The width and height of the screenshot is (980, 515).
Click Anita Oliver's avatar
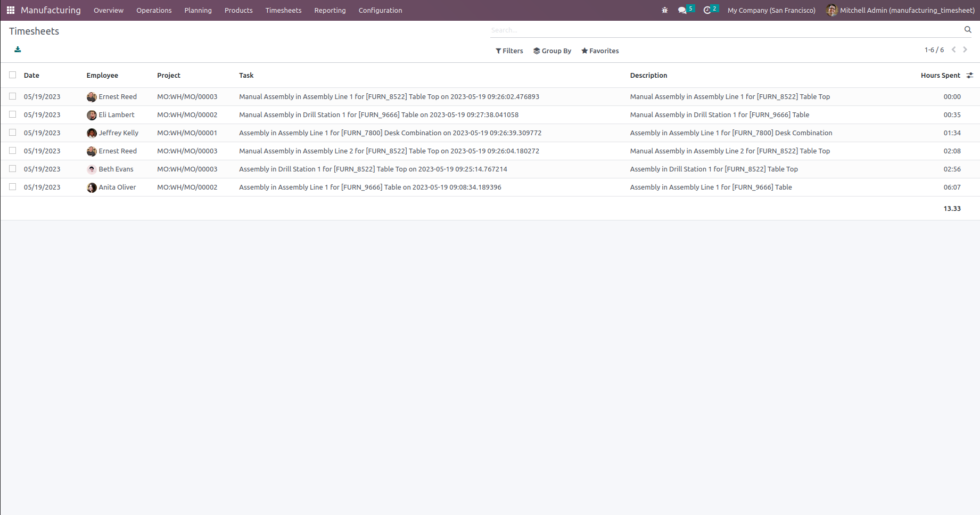tap(92, 187)
